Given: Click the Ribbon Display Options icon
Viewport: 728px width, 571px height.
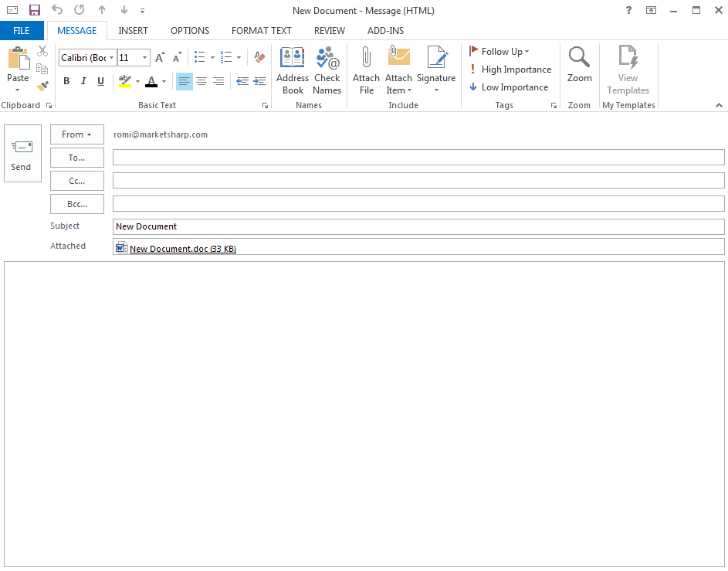Looking at the screenshot, I should (x=652, y=10).
